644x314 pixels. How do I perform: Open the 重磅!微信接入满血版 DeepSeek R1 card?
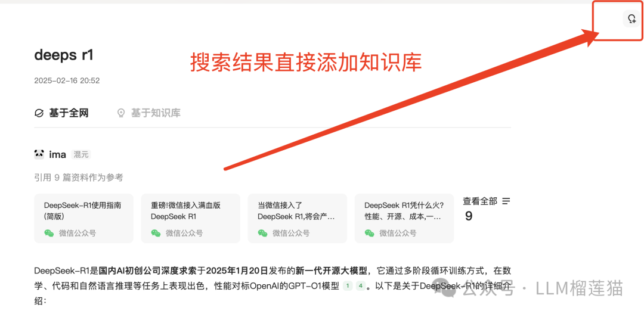pos(191,218)
